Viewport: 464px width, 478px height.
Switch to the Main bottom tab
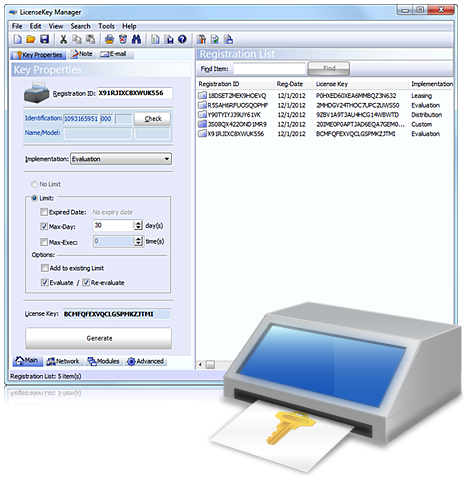[27, 361]
